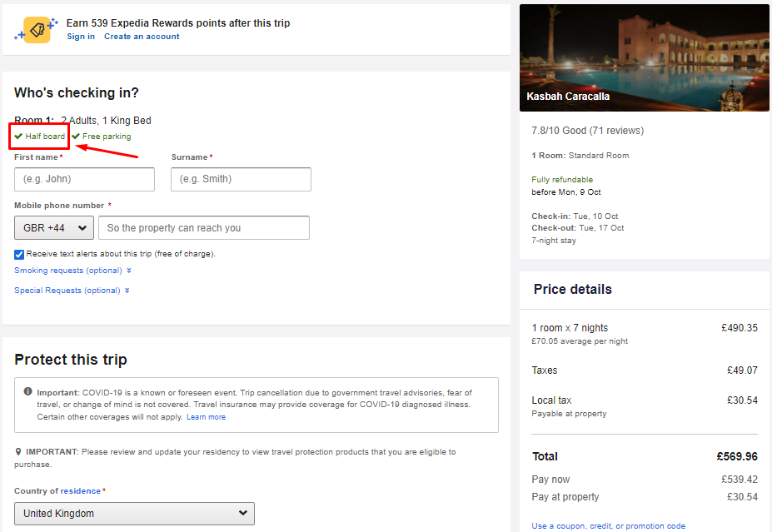The width and height of the screenshot is (772, 532).
Task: Uncheck Receive text alerts checkbox
Action: click(19, 255)
